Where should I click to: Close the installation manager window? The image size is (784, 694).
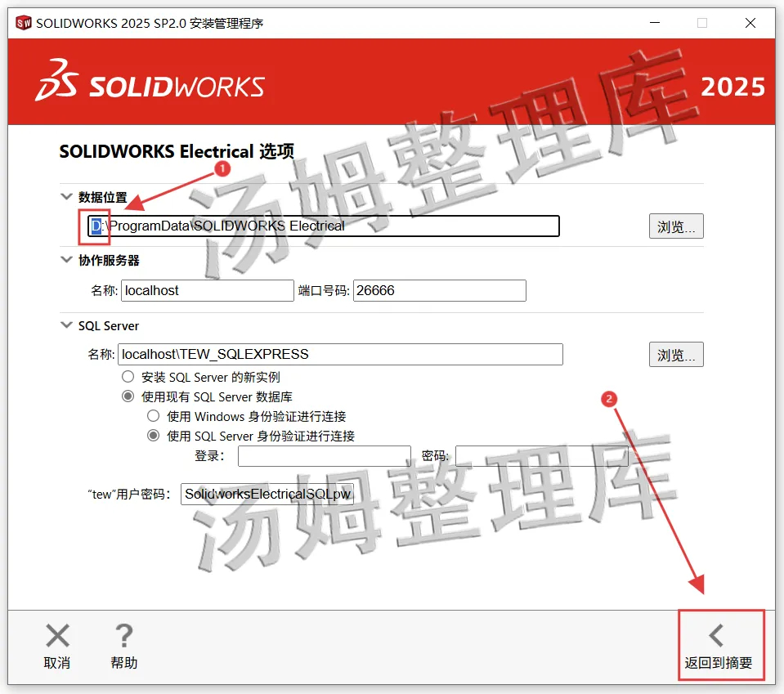(750, 23)
